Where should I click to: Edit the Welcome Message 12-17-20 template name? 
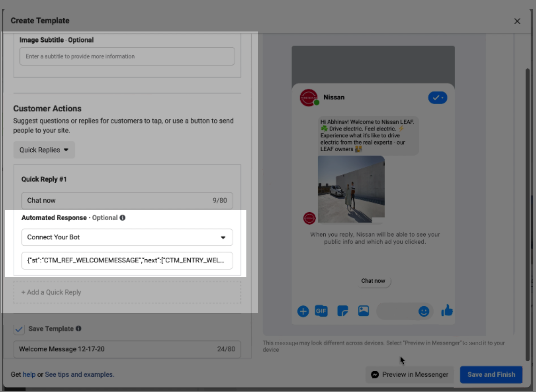[x=127, y=349]
